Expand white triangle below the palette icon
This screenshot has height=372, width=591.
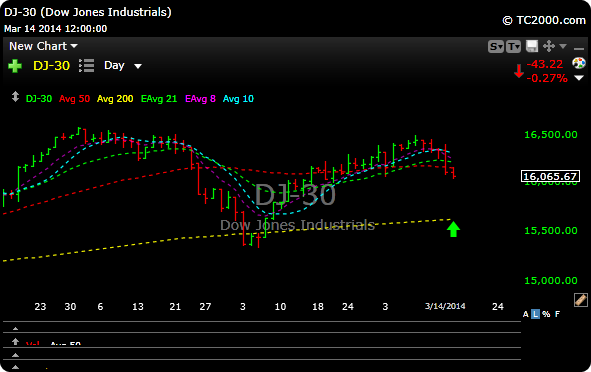click(579, 78)
